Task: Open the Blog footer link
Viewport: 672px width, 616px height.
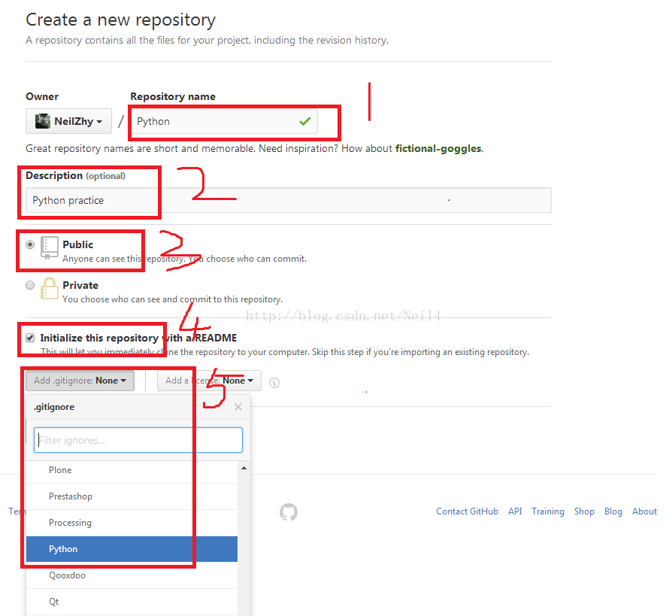Action: pyautogui.click(x=613, y=511)
